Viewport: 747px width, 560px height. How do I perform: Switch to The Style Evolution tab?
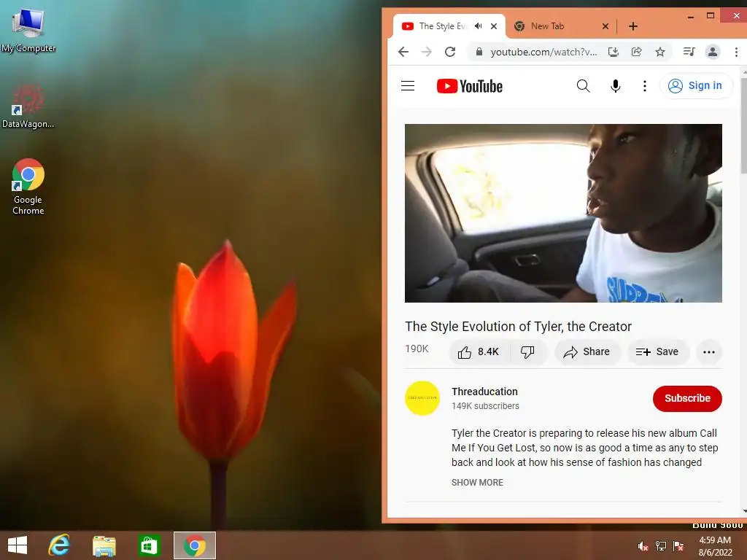pos(443,26)
